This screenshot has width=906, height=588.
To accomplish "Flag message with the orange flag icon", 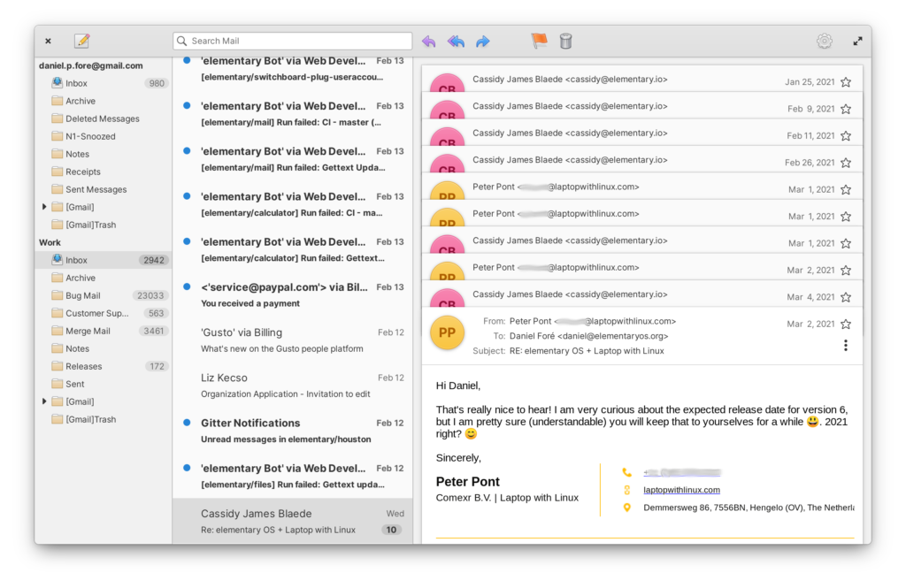I will [539, 41].
